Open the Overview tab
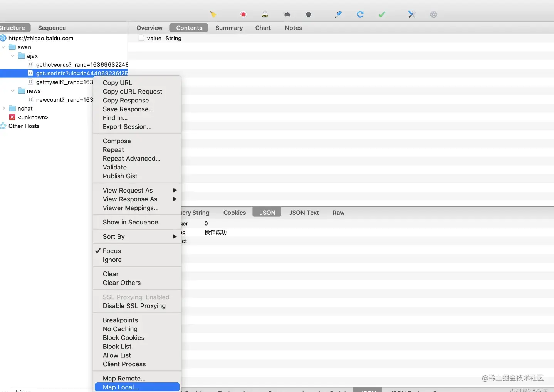554x392 pixels. [x=149, y=28]
